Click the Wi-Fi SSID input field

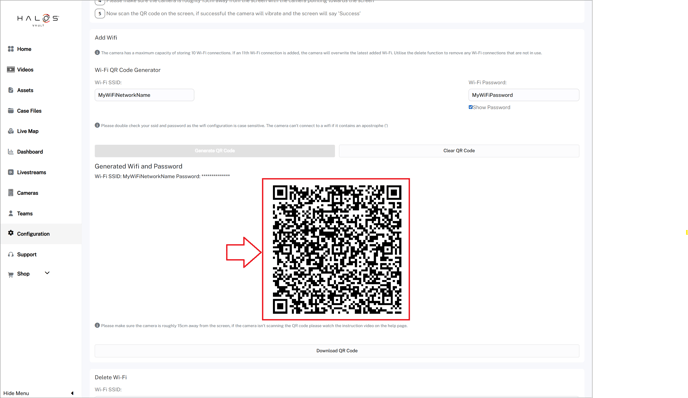click(x=144, y=95)
